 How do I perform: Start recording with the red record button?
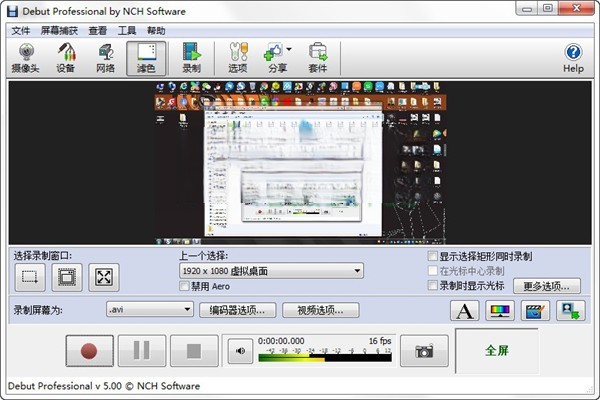click(90, 351)
